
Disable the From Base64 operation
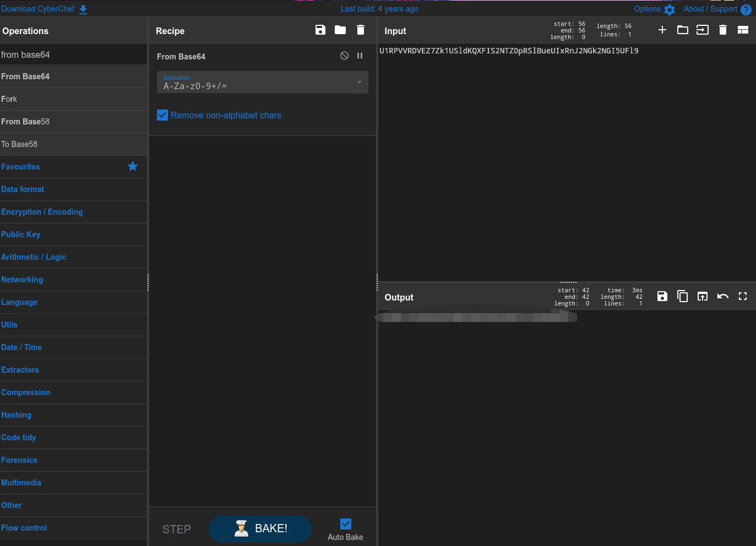click(344, 56)
